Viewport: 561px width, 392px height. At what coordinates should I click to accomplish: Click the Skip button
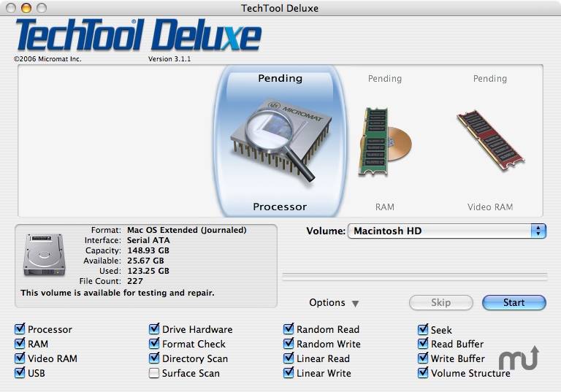click(x=440, y=303)
